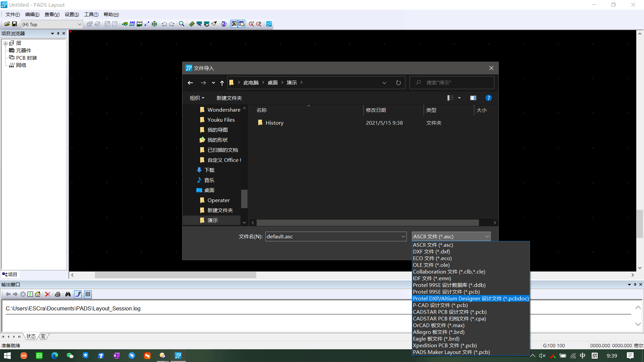This screenshot has width=644, height=362.
Task: Open the ECO toolbar blue line icon
Action: tap(147, 24)
